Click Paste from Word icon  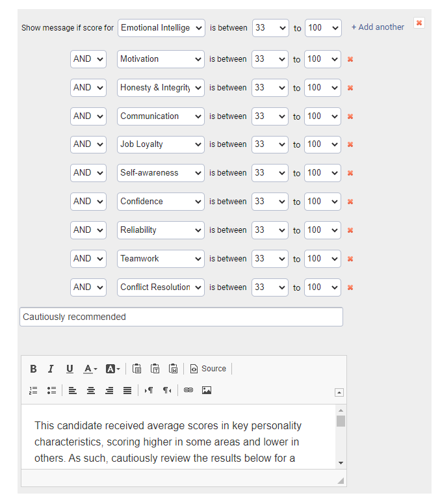pos(174,369)
